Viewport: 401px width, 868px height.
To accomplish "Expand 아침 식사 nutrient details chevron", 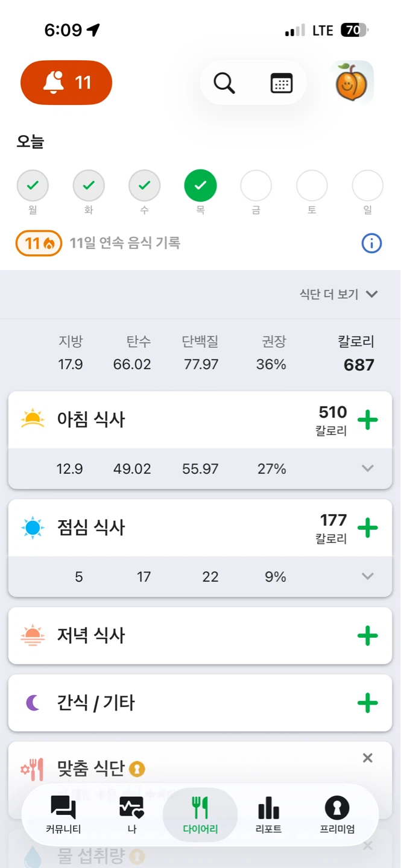I will pos(368,468).
